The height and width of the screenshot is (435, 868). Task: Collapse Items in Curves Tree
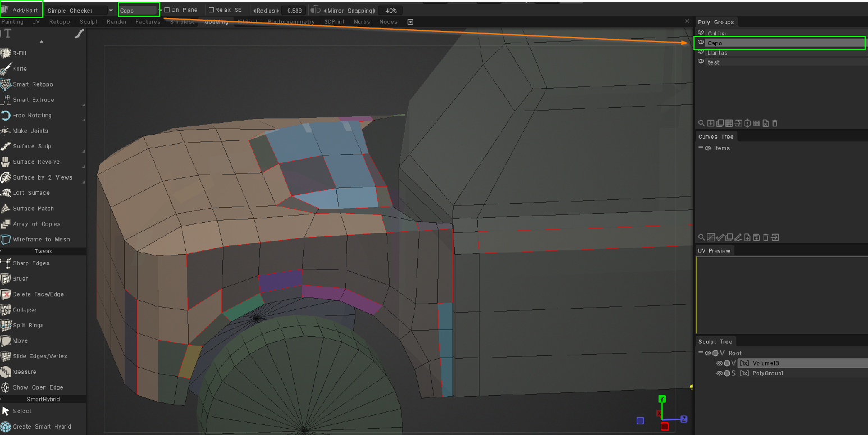pos(701,148)
